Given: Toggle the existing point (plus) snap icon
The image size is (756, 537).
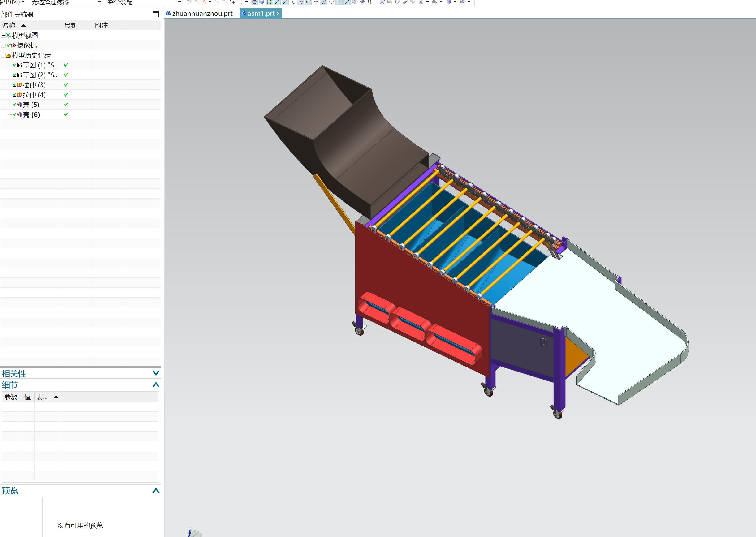Looking at the screenshot, I should point(339,2).
